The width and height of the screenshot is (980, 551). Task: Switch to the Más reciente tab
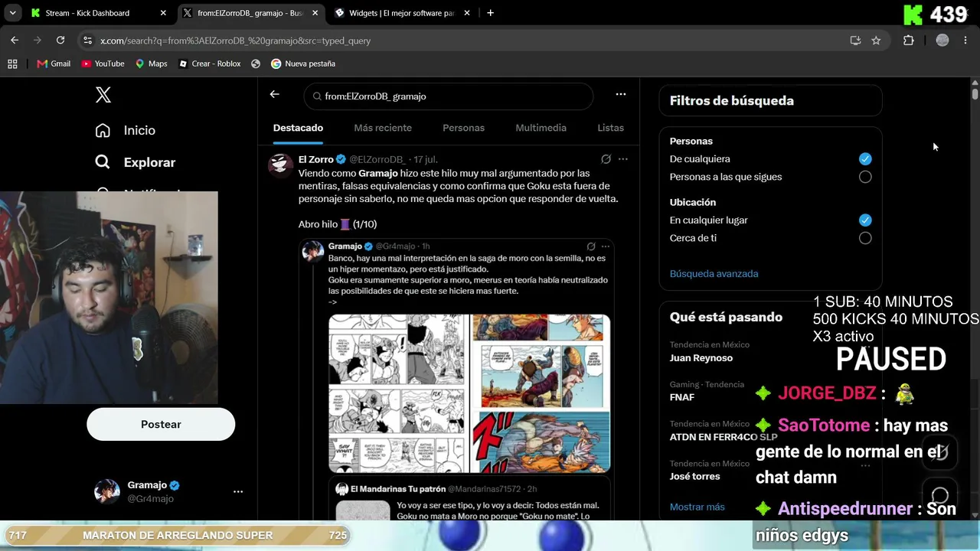tap(383, 128)
